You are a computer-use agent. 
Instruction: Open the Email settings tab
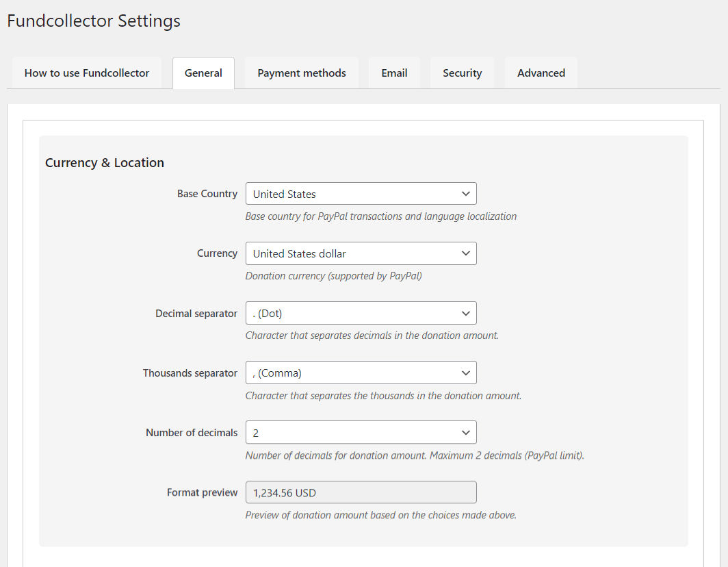coord(394,73)
